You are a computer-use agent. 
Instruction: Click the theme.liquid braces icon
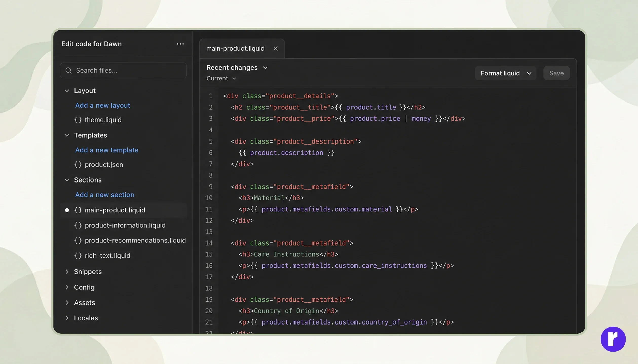pyautogui.click(x=78, y=120)
